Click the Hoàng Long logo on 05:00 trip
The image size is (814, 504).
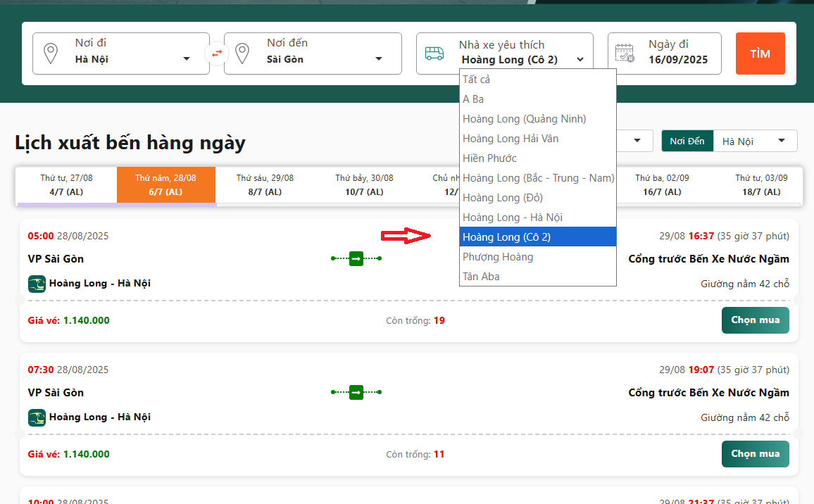[x=37, y=284]
